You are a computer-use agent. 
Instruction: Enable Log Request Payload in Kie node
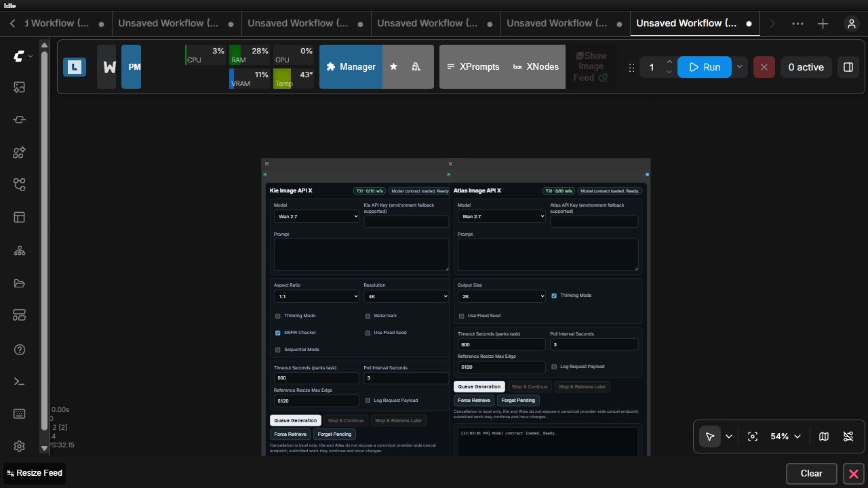pos(368,401)
